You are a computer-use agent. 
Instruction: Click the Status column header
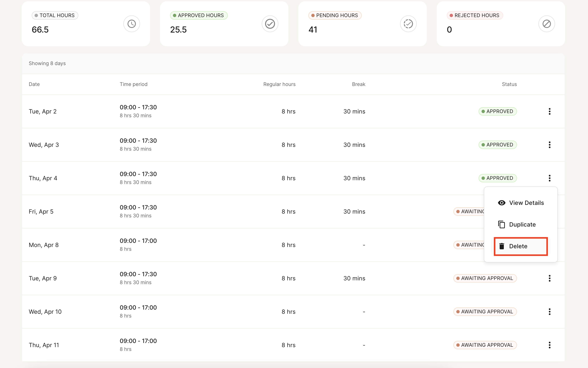tap(509, 84)
